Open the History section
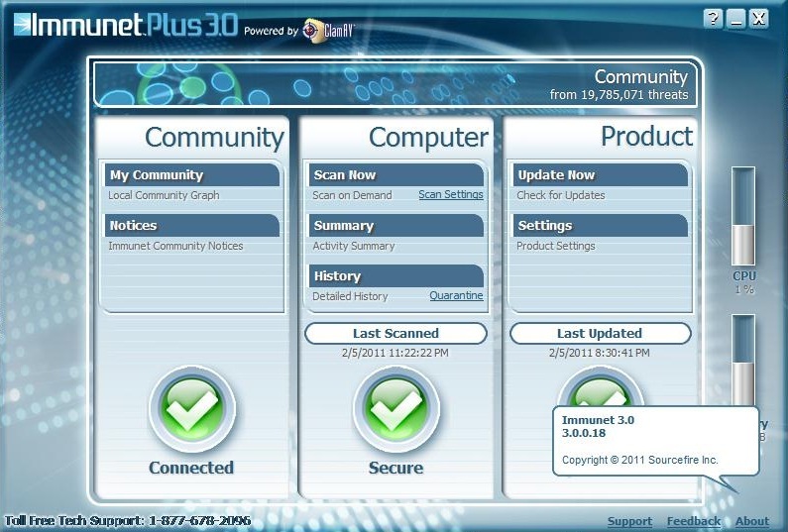The height and width of the screenshot is (532, 788). (x=396, y=275)
